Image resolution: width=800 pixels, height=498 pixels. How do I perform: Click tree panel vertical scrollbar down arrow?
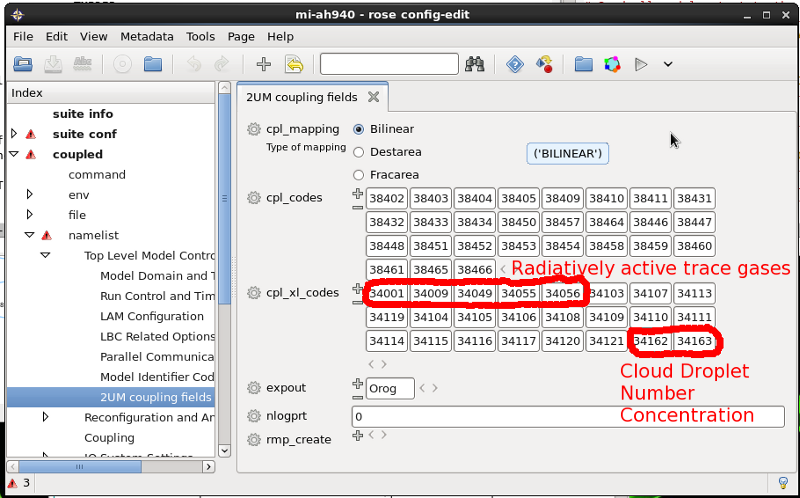tap(224, 451)
